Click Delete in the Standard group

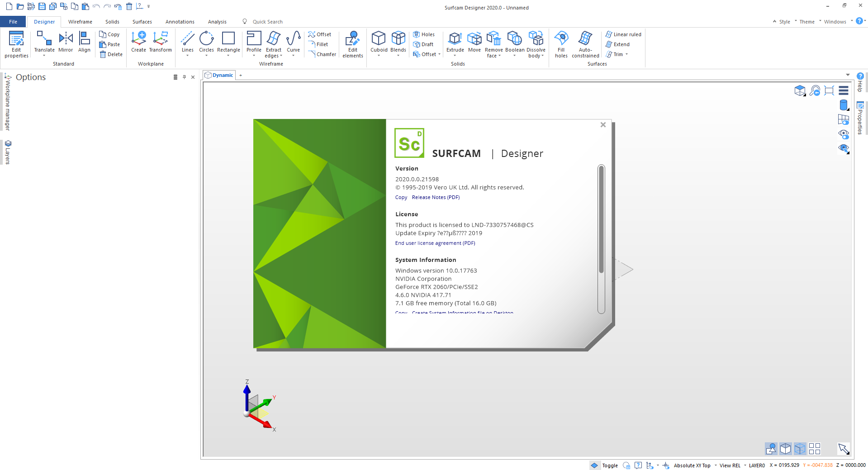[111, 54]
